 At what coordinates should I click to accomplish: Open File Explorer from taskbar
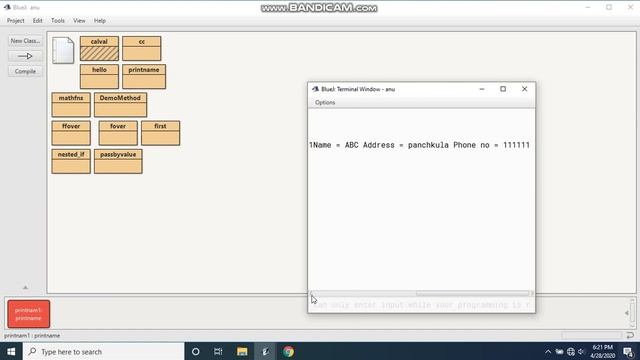click(x=242, y=351)
